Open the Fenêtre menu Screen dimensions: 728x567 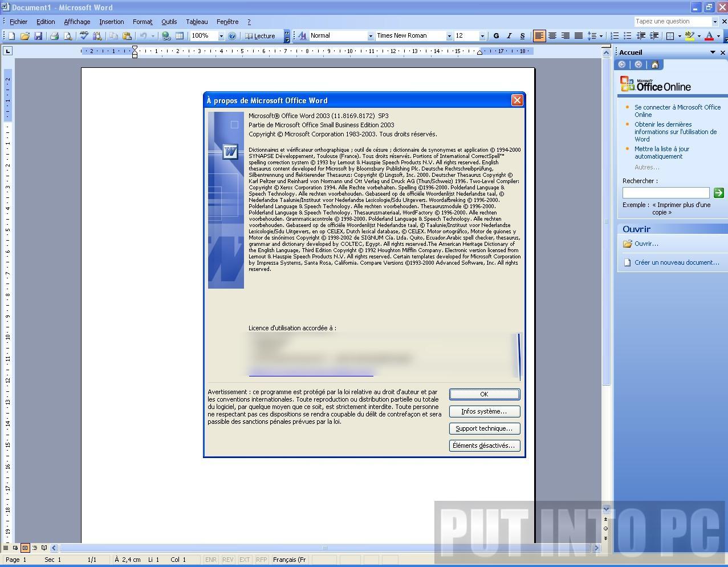227,22
